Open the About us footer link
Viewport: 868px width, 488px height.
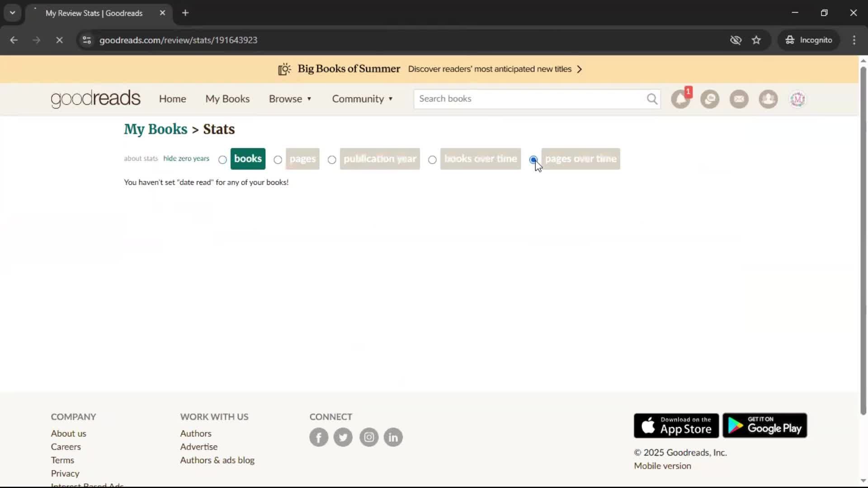68,433
